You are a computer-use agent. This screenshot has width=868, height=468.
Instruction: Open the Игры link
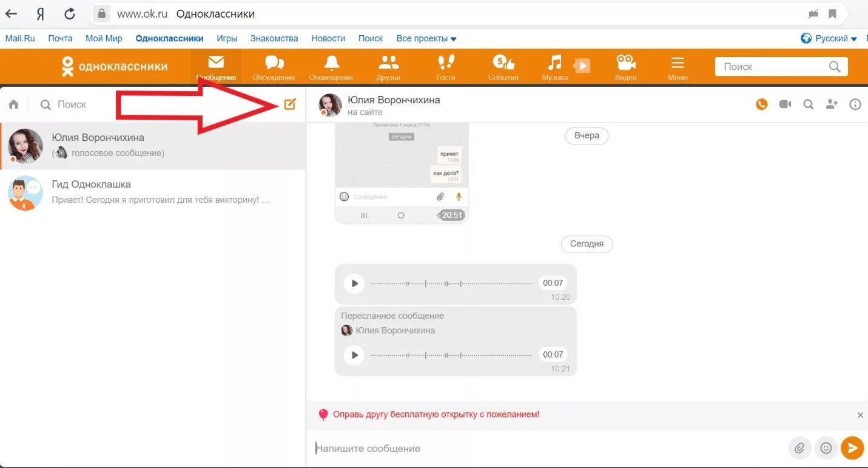[227, 38]
